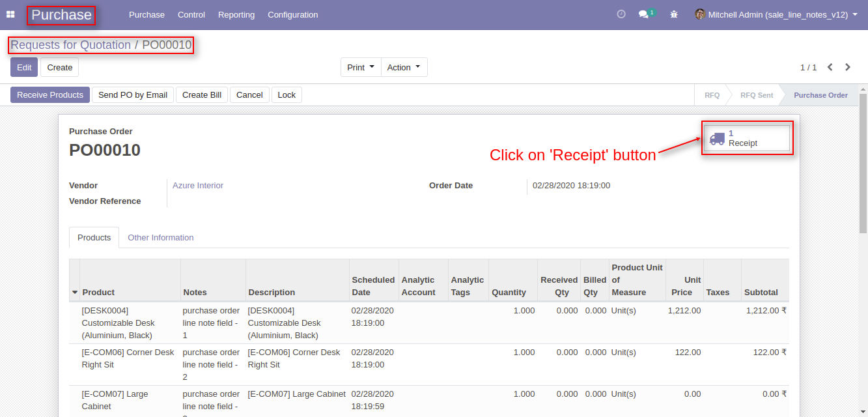The image size is (868, 417).
Task: Click the 02/28/2020 18:19:59 scheduled date cell
Action: click(372, 400)
